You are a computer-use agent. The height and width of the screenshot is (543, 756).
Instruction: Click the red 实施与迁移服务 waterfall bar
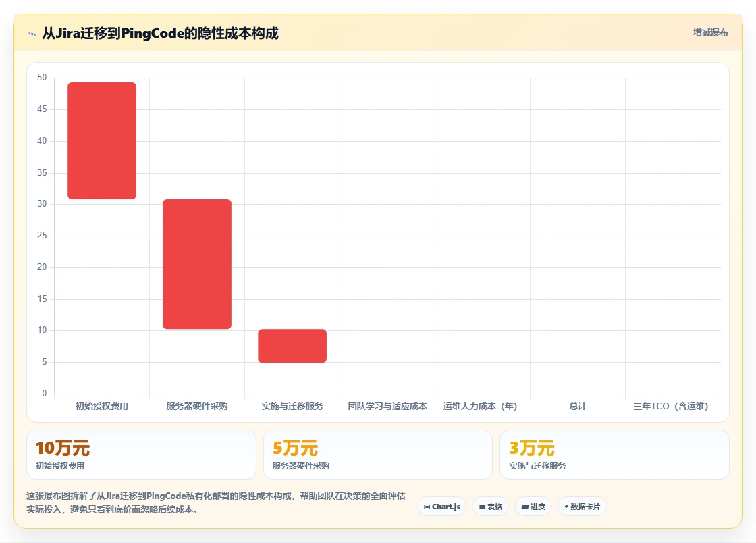pos(292,346)
